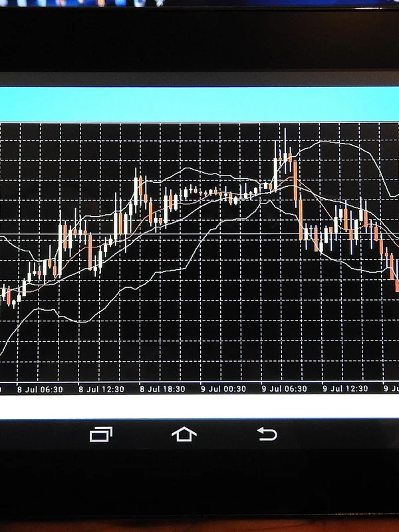Select the 8 Jul 06:30 time axis label
Image resolution: width=399 pixels, height=532 pixels.
(x=40, y=390)
